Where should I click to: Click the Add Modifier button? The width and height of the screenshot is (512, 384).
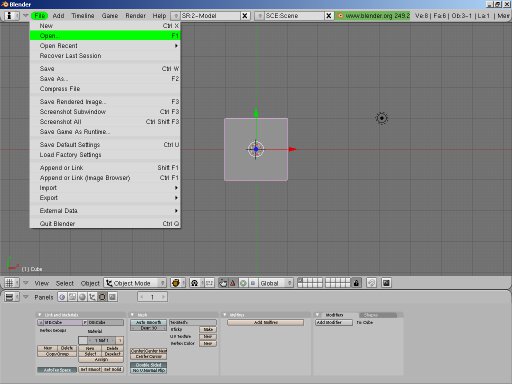[334, 322]
